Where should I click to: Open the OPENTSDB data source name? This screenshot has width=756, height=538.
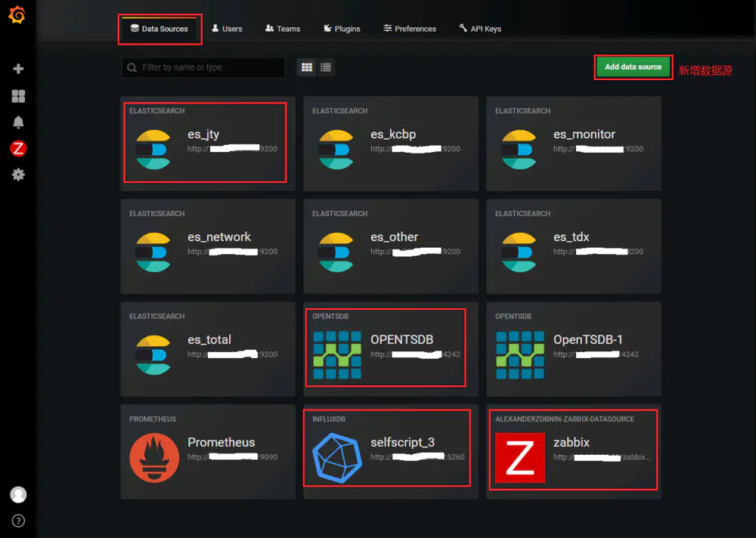(401, 340)
